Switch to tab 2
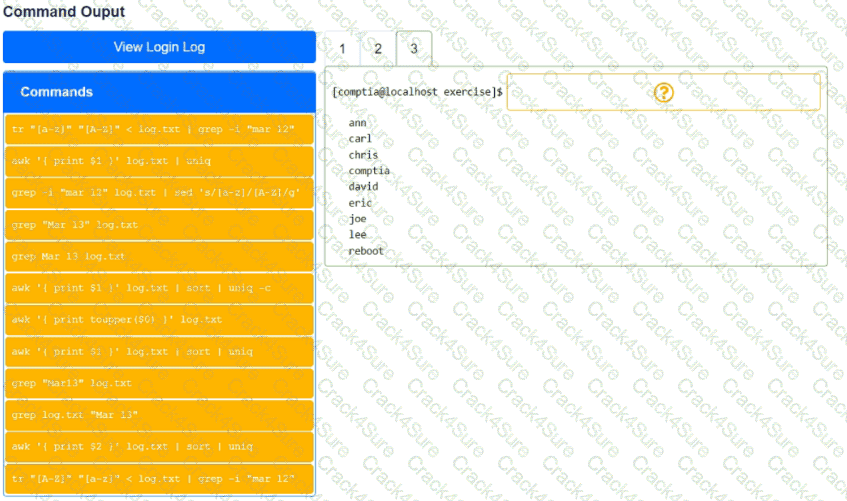 [378, 48]
